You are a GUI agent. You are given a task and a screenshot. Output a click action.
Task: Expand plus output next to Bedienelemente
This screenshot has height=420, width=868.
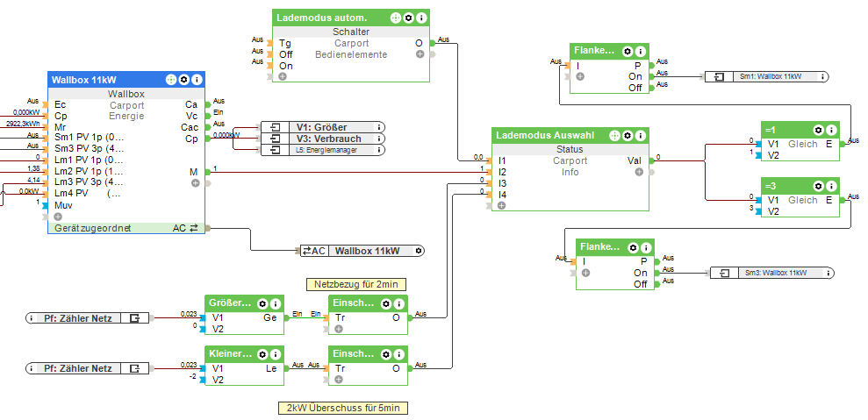pyautogui.click(x=420, y=54)
